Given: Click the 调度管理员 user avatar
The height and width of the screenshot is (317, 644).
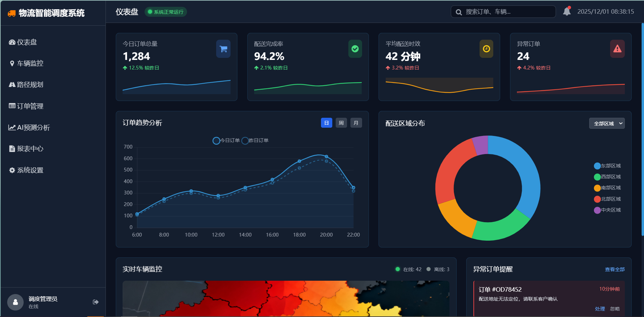Looking at the screenshot, I should pos(15,302).
